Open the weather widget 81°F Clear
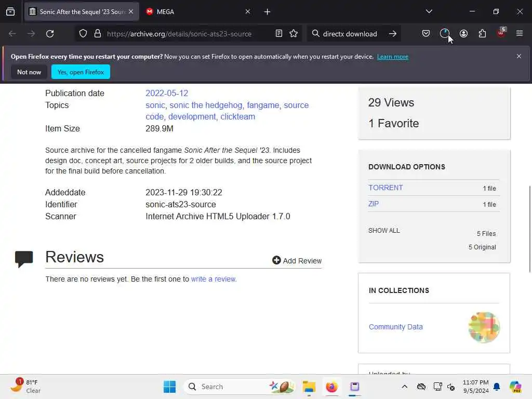This screenshot has height=399, width=532. [x=25, y=386]
